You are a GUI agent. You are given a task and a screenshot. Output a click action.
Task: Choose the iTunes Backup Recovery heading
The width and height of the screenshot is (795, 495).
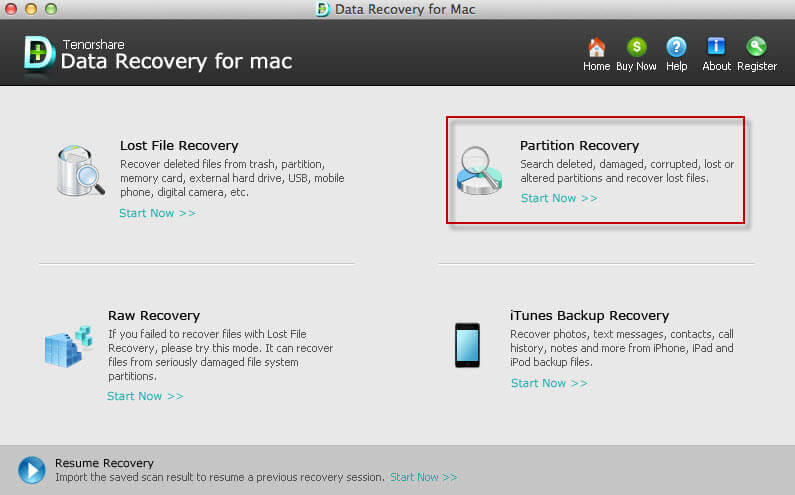pyautogui.click(x=589, y=315)
